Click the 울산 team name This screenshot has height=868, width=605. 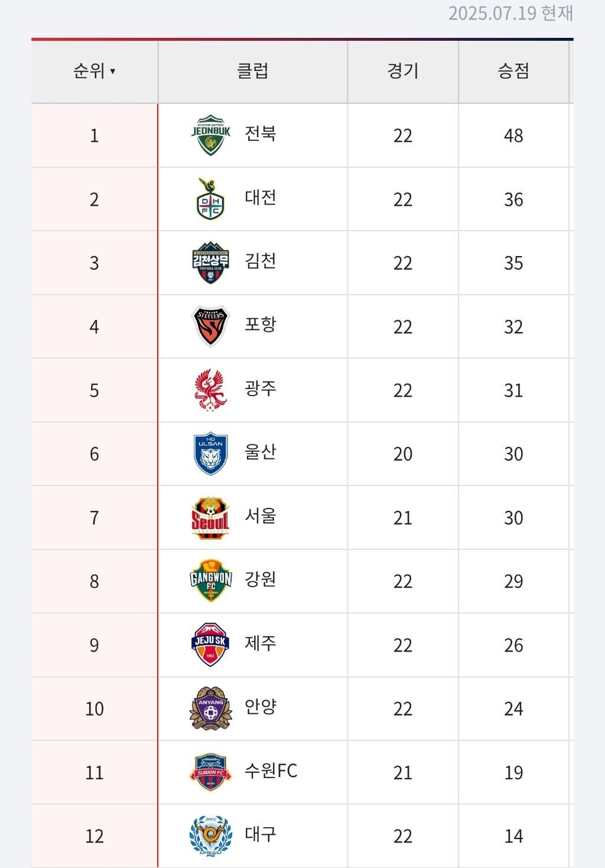[x=261, y=452]
